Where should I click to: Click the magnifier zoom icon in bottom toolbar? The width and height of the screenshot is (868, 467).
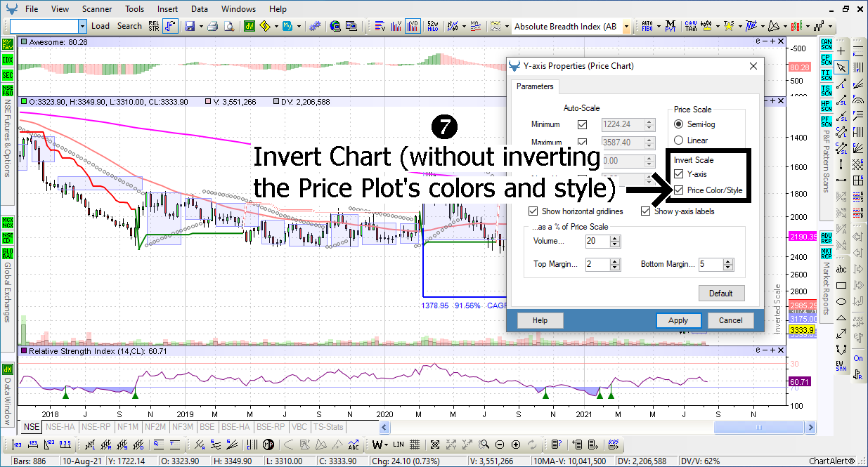click(x=484, y=444)
